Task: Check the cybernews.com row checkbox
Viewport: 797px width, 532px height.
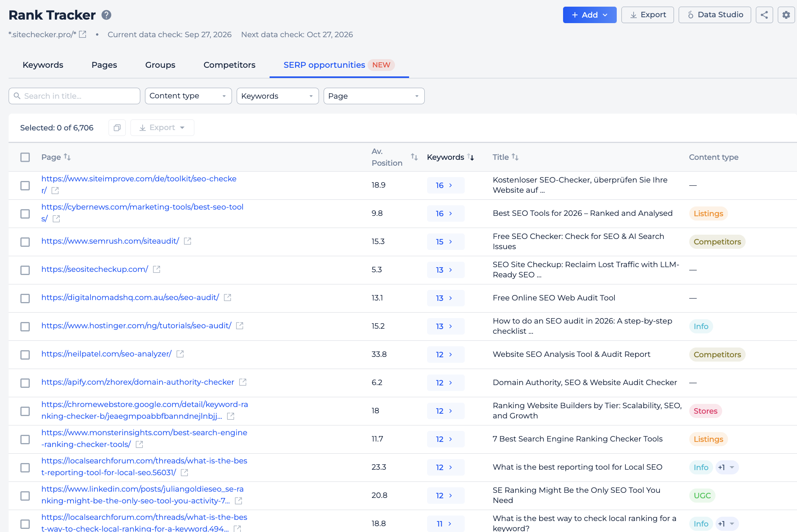Action: [25, 214]
